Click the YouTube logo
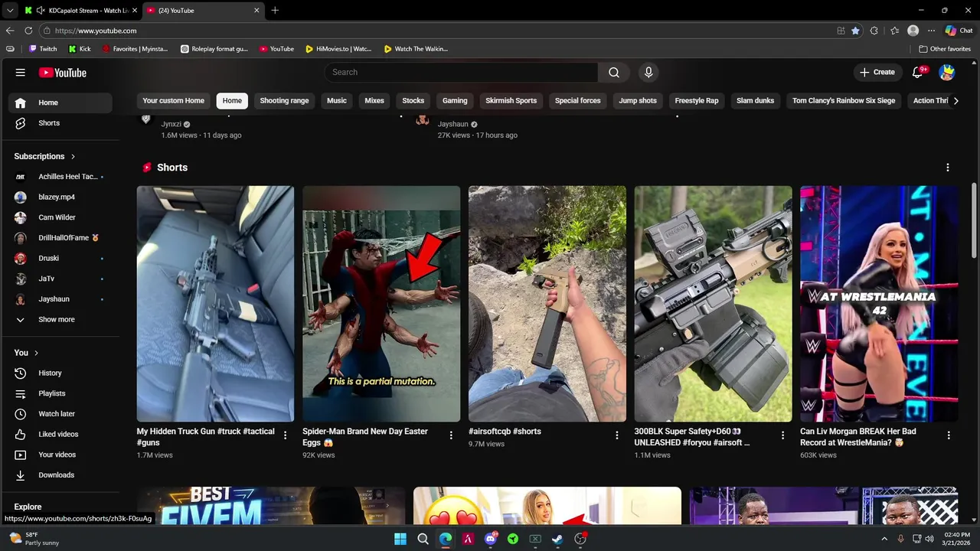Viewport: 980px width, 551px height. click(x=63, y=73)
